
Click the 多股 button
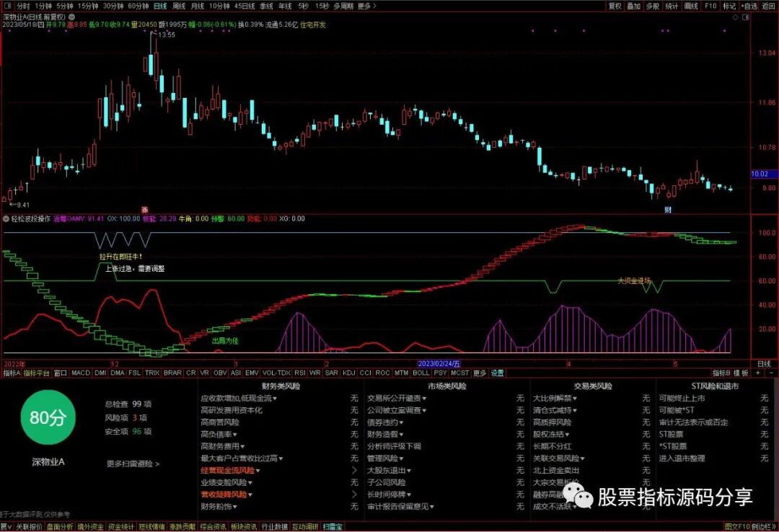(652, 6)
